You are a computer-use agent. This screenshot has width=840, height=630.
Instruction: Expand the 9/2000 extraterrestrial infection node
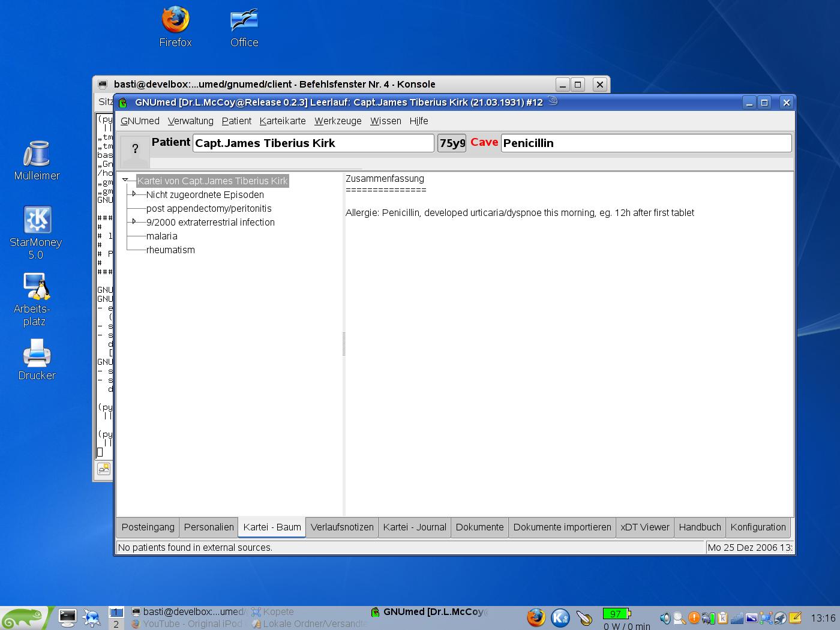coord(134,221)
